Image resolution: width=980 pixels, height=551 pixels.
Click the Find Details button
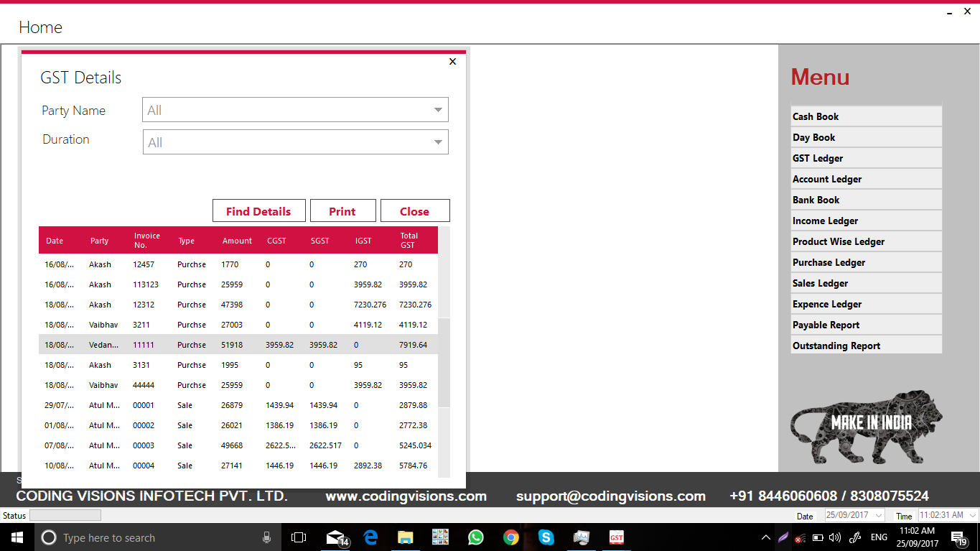pos(258,210)
